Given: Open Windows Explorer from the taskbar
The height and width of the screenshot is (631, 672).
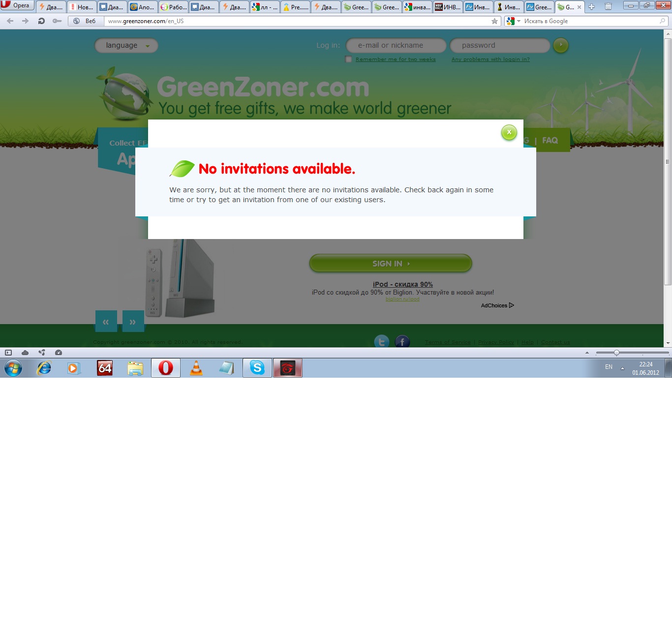Looking at the screenshot, I should click(x=135, y=368).
